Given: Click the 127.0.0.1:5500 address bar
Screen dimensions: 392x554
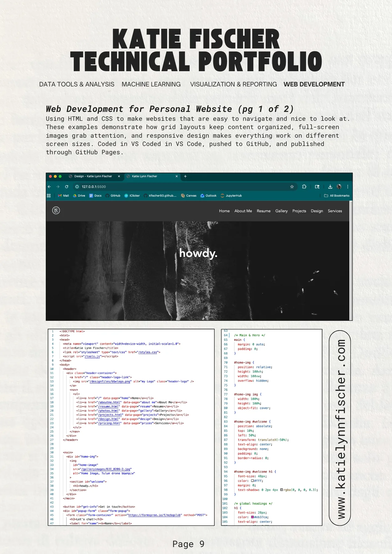Looking at the screenshot, I should (x=185, y=187).
